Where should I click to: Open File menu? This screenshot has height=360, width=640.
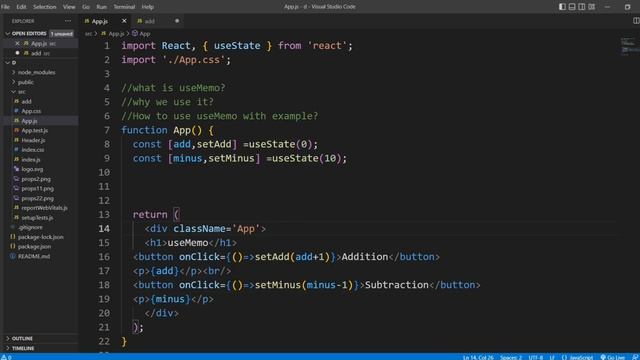coord(5,7)
